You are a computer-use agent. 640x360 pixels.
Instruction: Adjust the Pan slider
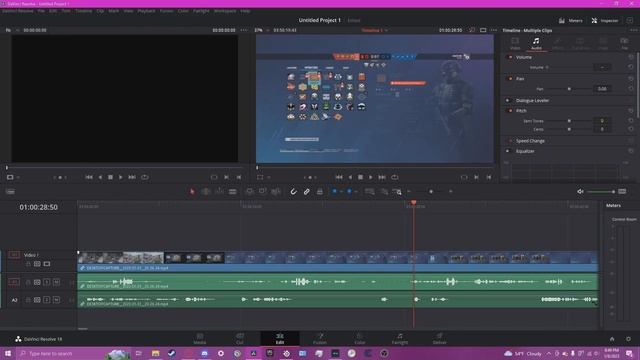pos(569,89)
